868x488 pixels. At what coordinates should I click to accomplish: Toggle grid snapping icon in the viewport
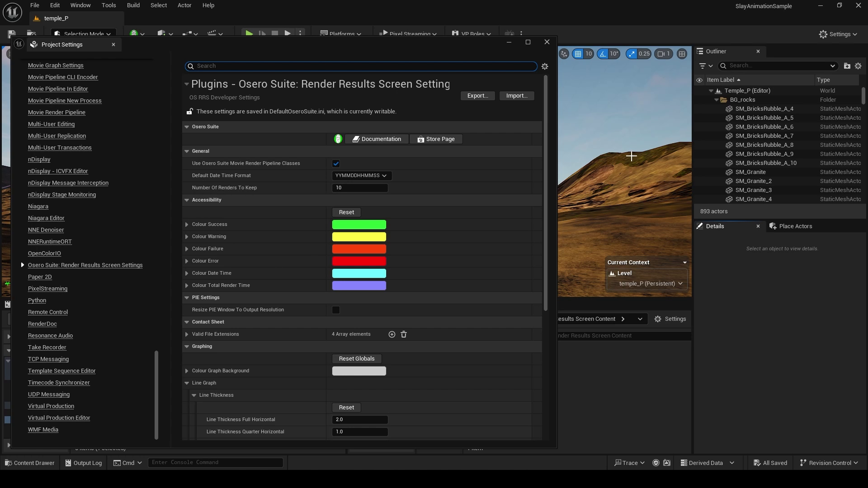point(578,54)
